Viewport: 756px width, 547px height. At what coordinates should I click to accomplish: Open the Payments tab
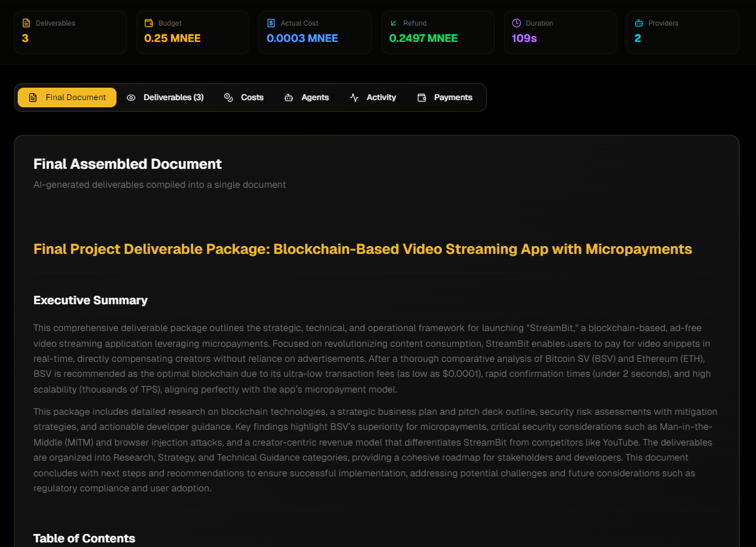click(x=445, y=97)
